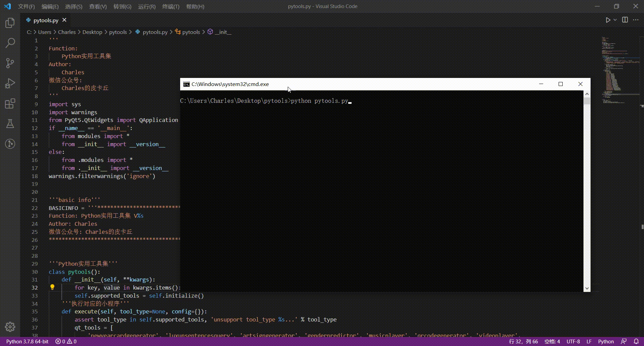Click the VS Code logo icon

pos(7,6)
